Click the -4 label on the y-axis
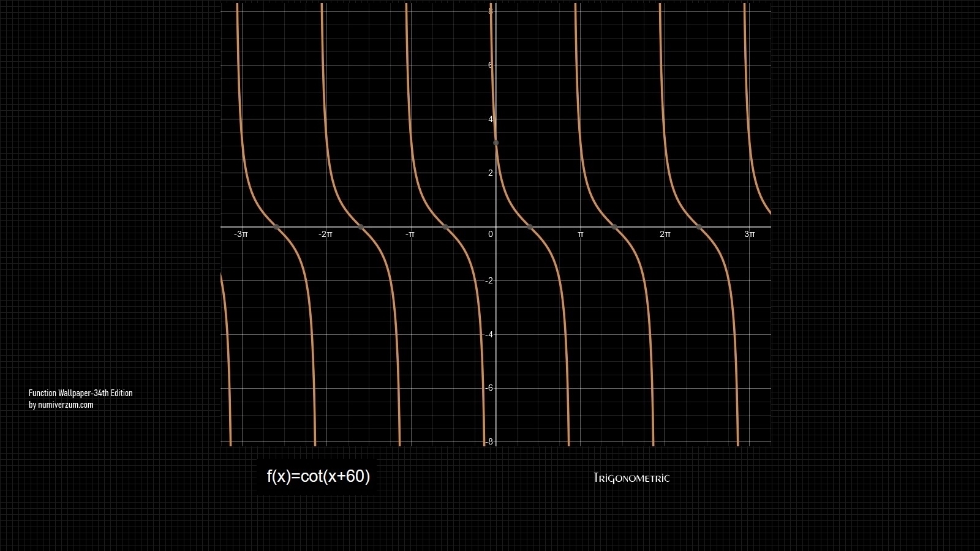This screenshot has width=980, height=551. click(x=488, y=335)
